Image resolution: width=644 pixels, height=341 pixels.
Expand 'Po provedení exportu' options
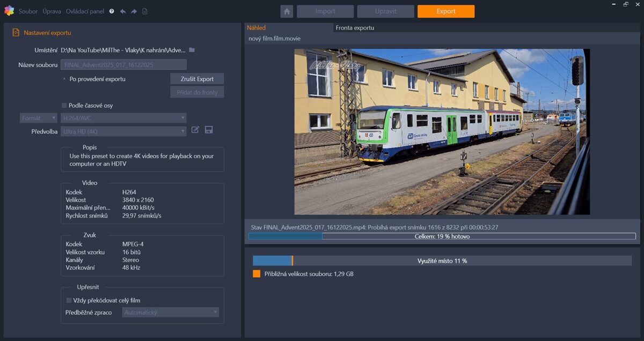[64, 79]
